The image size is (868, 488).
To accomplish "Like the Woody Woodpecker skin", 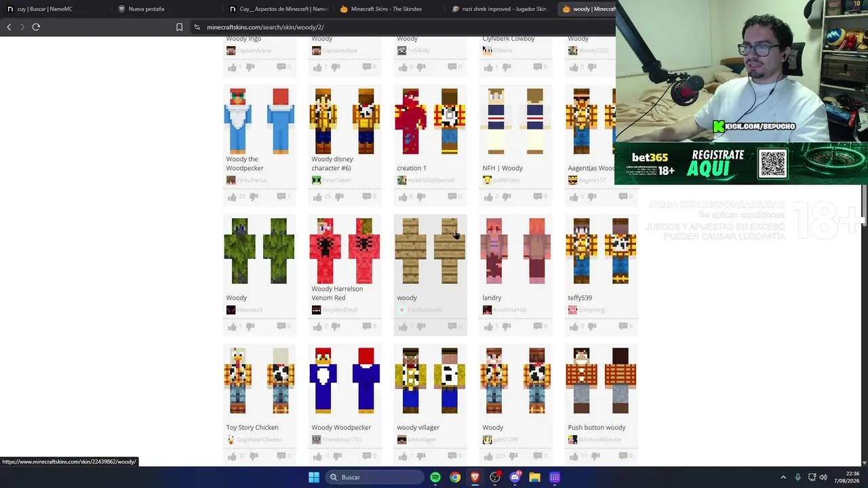I will pyautogui.click(x=317, y=456).
